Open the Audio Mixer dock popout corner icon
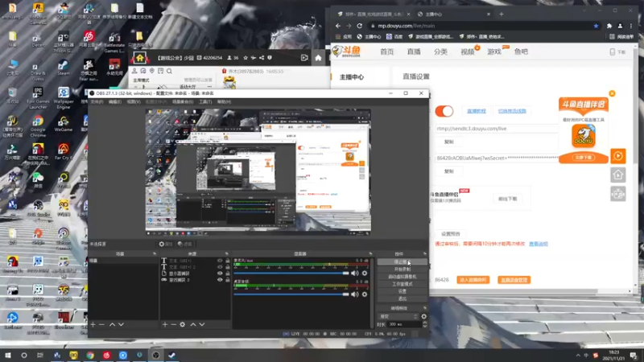 click(x=370, y=253)
